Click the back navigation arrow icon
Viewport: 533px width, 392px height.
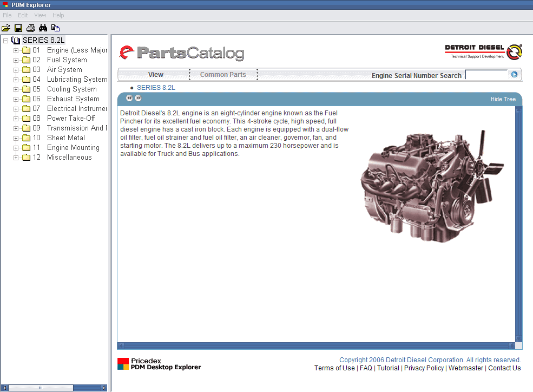(x=129, y=98)
